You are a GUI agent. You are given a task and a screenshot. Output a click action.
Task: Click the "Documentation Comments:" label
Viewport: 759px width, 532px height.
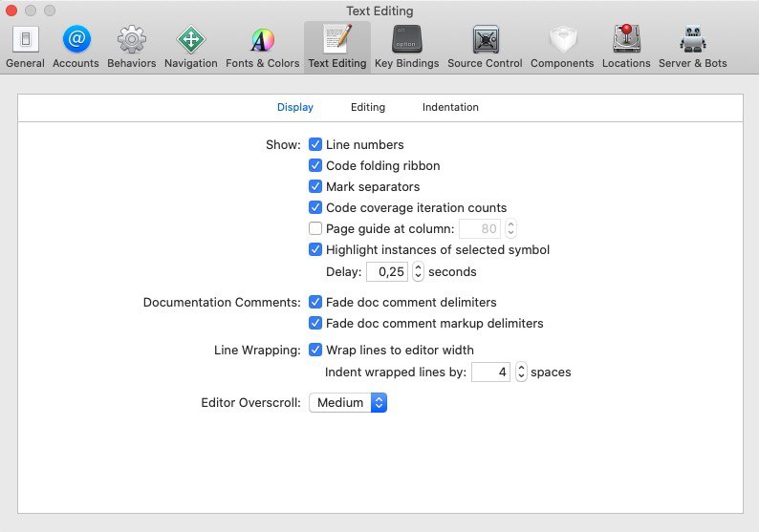pyautogui.click(x=222, y=302)
